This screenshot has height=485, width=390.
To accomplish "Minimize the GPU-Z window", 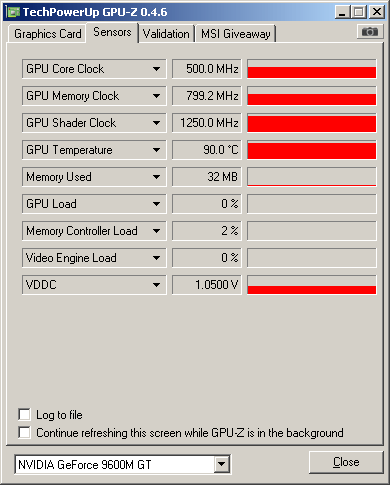I will [x=342, y=12].
